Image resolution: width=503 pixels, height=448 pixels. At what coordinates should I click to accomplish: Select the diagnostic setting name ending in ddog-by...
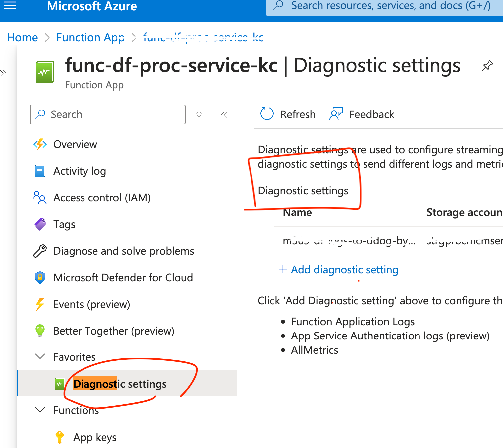[x=349, y=240]
